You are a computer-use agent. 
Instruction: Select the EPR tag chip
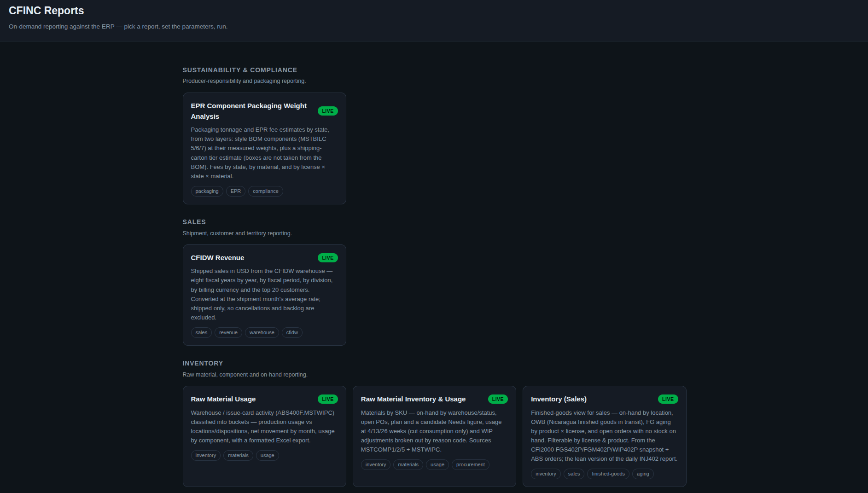236,191
